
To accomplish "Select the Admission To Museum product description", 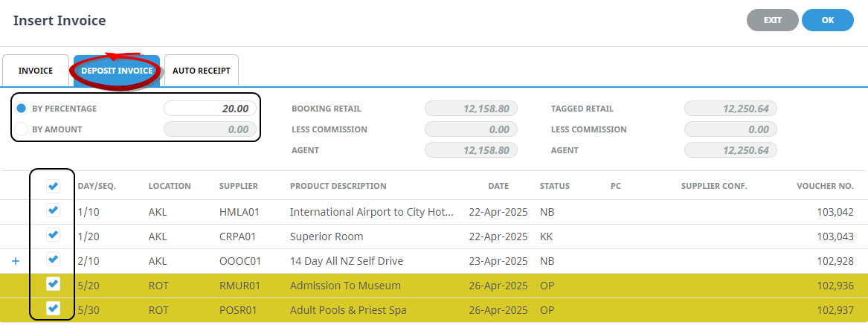I will [345, 286].
